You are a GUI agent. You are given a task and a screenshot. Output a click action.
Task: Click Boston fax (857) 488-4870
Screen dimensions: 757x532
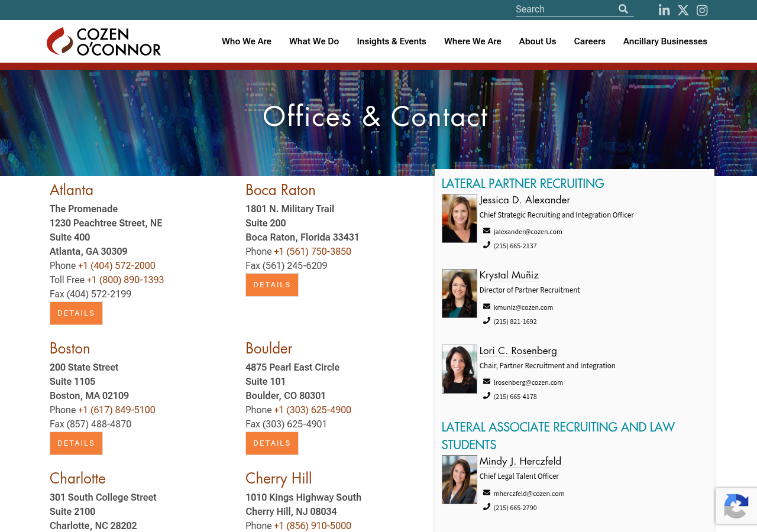(x=90, y=424)
